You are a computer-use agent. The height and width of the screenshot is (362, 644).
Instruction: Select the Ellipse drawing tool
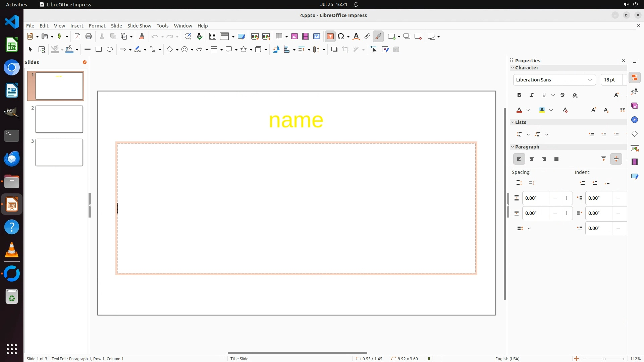click(x=110, y=50)
